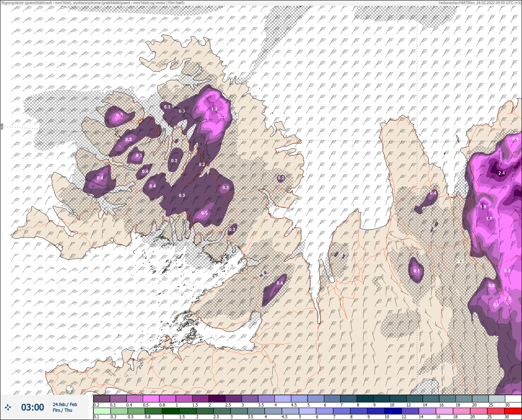Click the pale green 0.1 legend swatch
This screenshot has height=420, width=522.
click(102, 411)
